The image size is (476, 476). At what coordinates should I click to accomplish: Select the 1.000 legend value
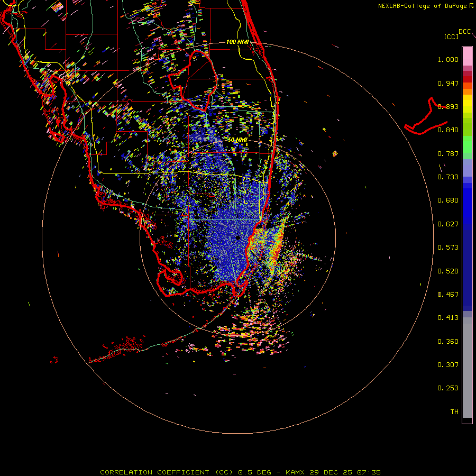coord(448,59)
